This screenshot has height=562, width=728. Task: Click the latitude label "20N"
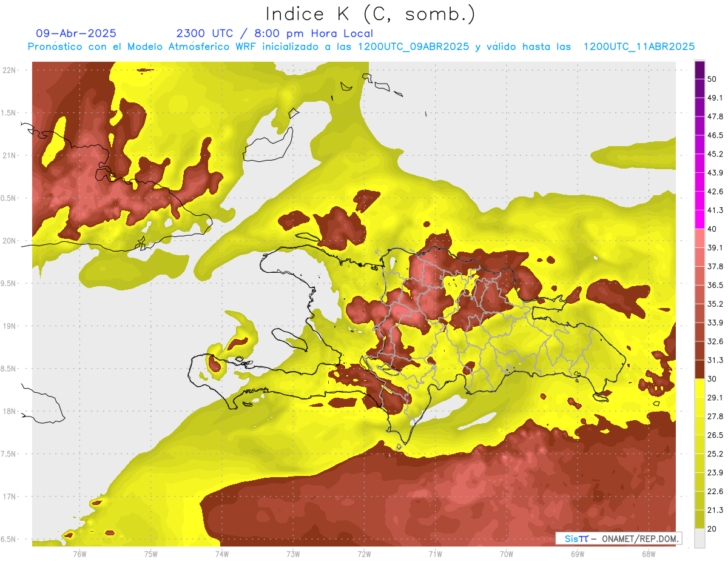(x=10, y=241)
